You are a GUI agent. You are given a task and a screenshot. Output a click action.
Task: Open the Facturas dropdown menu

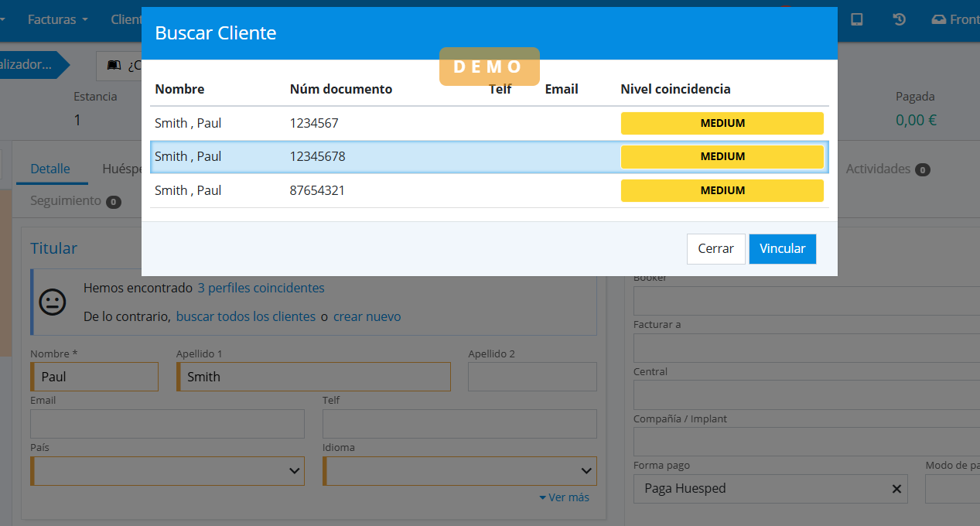pos(57,19)
